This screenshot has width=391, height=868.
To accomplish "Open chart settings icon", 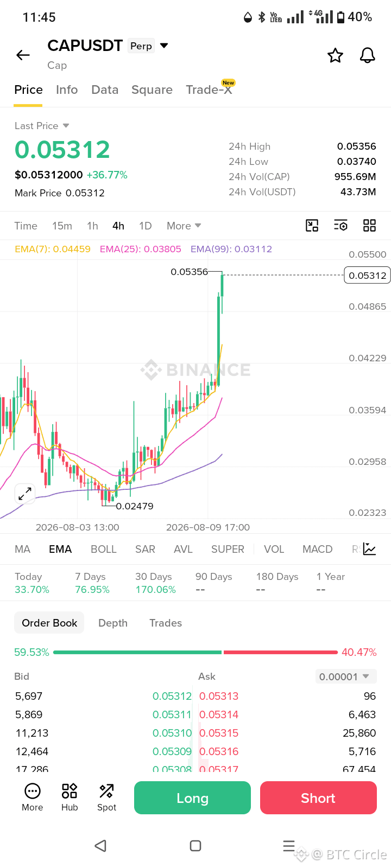I will tap(340, 226).
